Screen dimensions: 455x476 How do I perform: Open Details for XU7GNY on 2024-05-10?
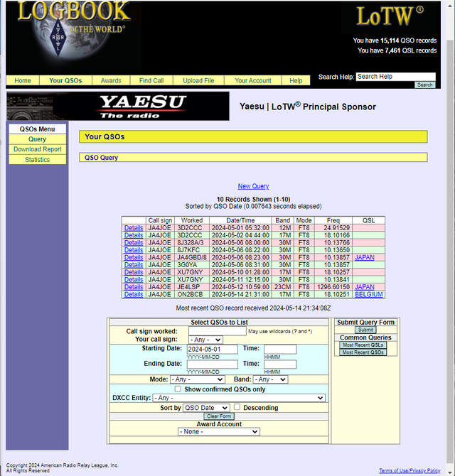click(x=134, y=272)
